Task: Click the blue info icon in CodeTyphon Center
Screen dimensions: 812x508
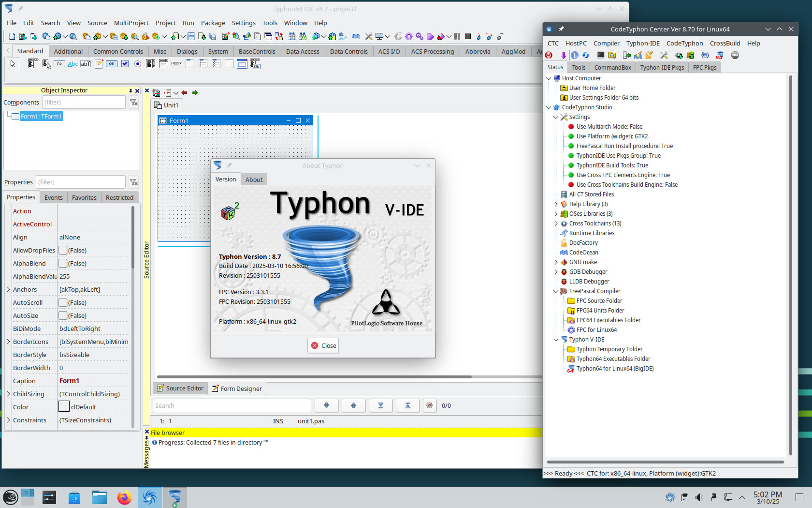Action: [574, 55]
